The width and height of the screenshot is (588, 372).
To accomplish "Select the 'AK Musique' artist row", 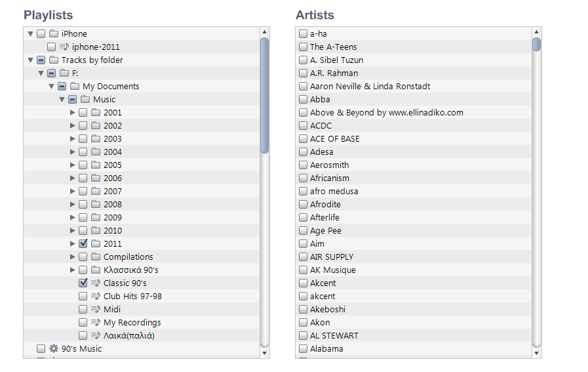I will pos(414,270).
